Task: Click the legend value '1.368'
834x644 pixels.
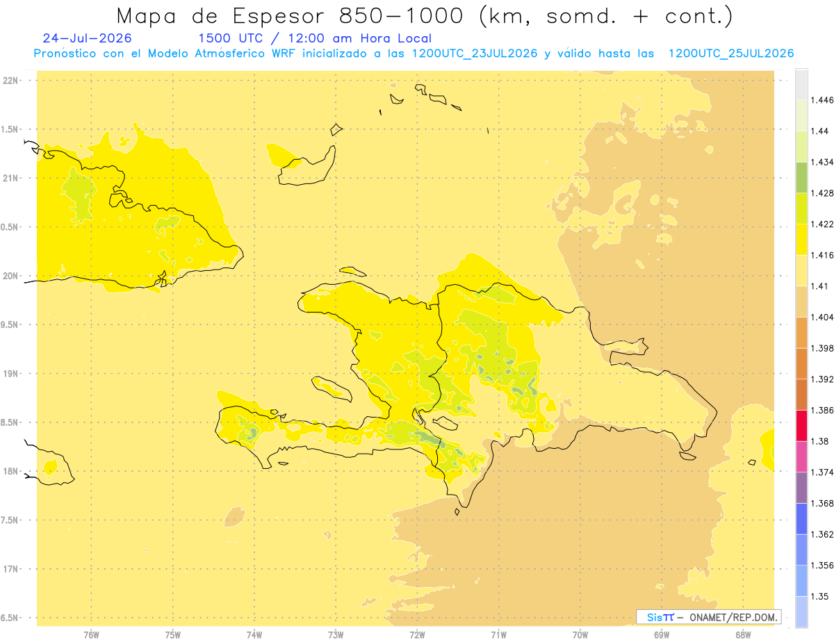Action: [x=822, y=503]
